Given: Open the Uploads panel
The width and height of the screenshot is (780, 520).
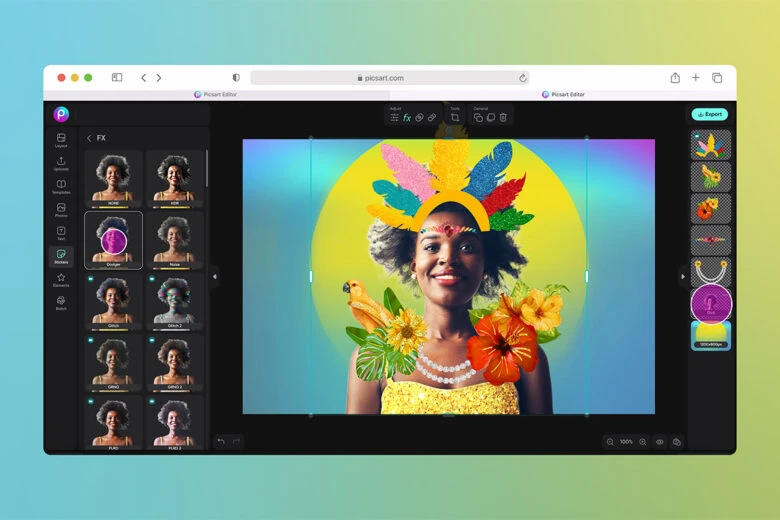Looking at the screenshot, I should 61,163.
